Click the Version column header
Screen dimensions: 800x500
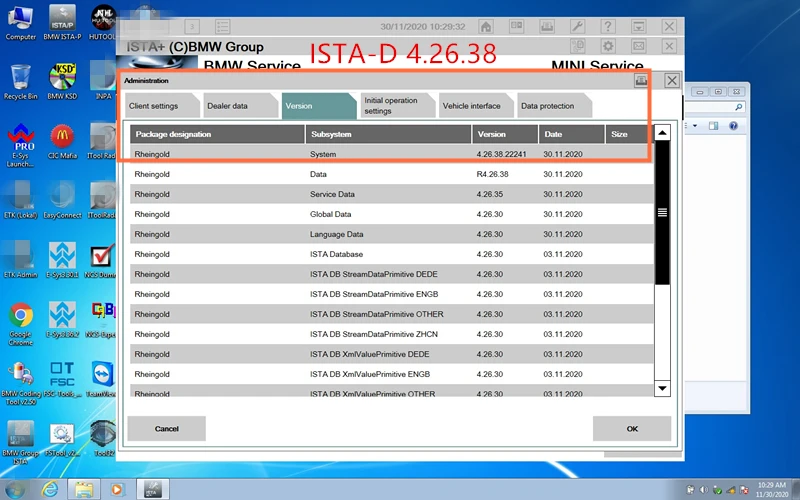505,134
